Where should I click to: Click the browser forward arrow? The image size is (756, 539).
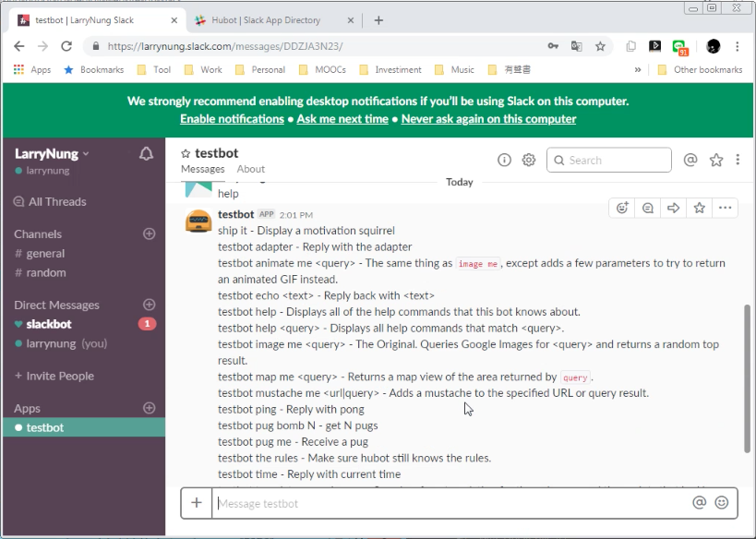click(42, 46)
